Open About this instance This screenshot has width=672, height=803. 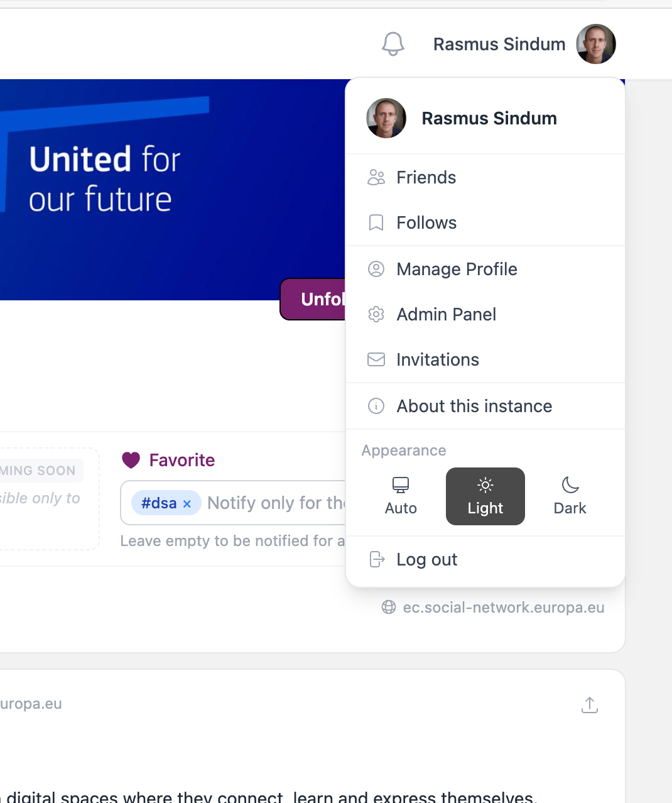point(474,406)
